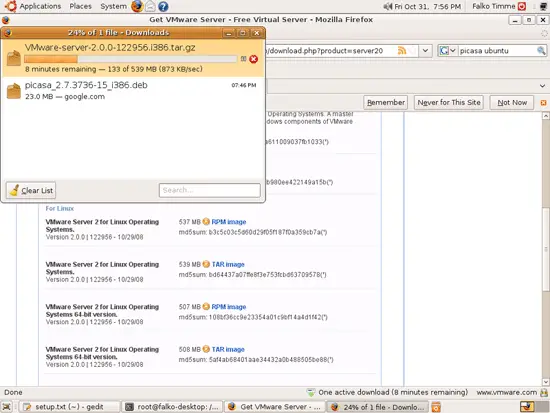Viewport: 550px width, 413px height.
Task: Expand the search engine selector dropdown
Action: pos(448,51)
